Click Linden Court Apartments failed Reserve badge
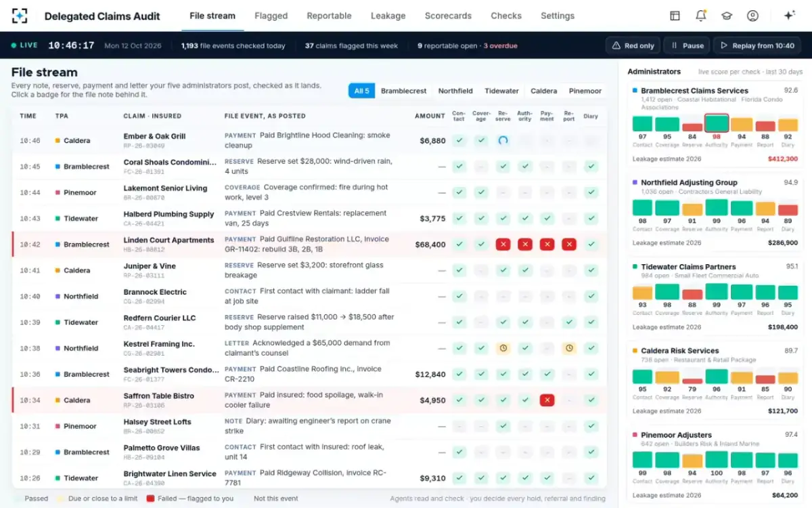Screen dimensions: 812x508 coord(503,245)
